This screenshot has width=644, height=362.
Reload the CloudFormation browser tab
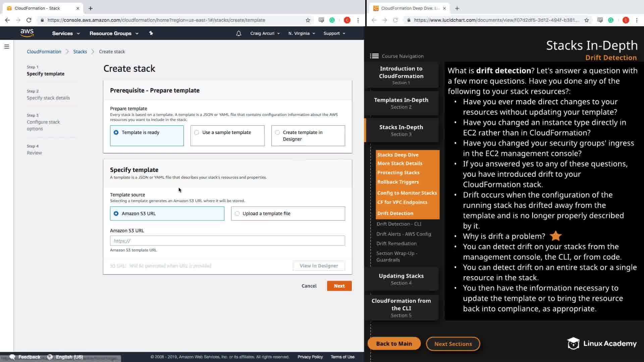tap(29, 20)
